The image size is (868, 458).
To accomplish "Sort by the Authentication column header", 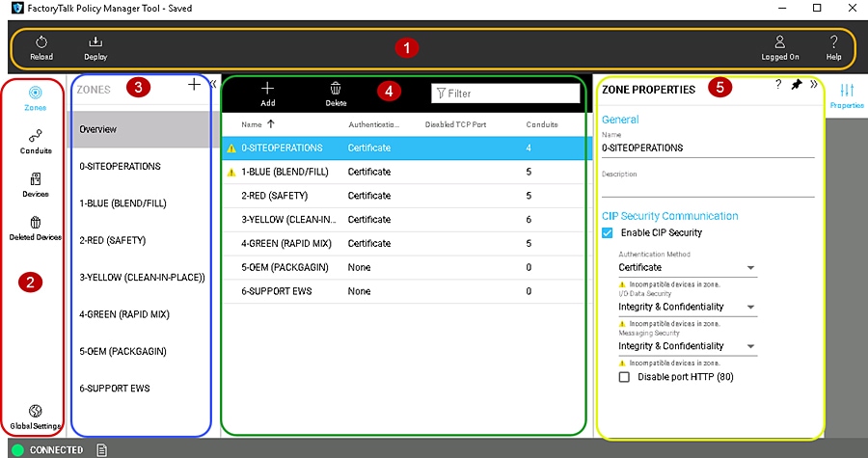I will 373,124.
